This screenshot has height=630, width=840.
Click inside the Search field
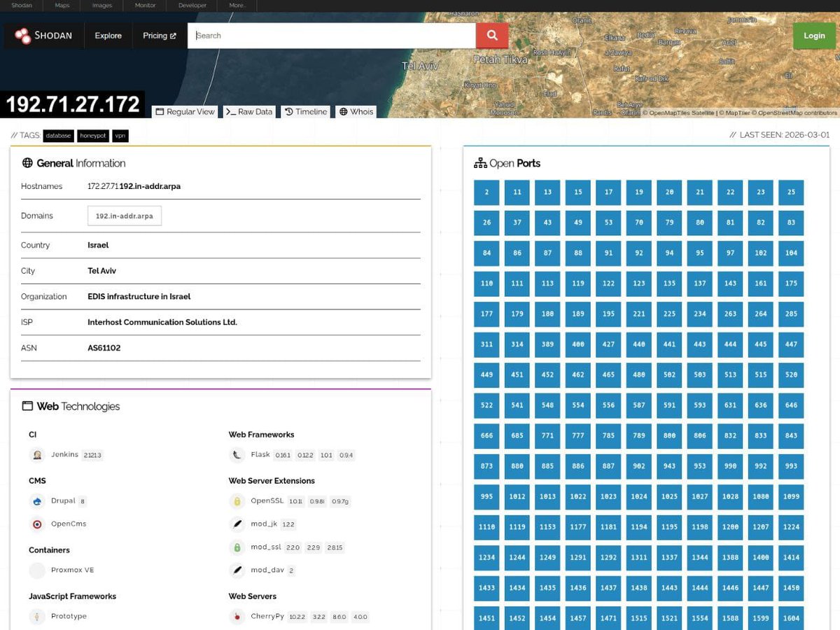coord(332,36)
